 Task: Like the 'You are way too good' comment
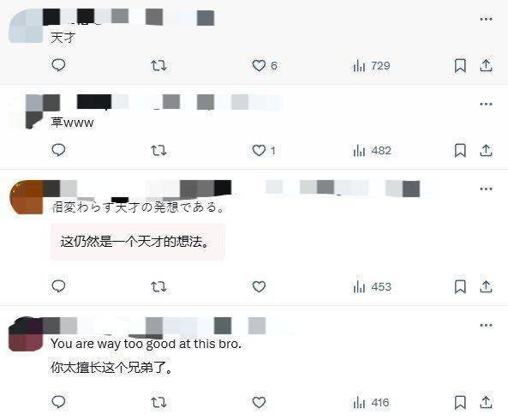259,403
